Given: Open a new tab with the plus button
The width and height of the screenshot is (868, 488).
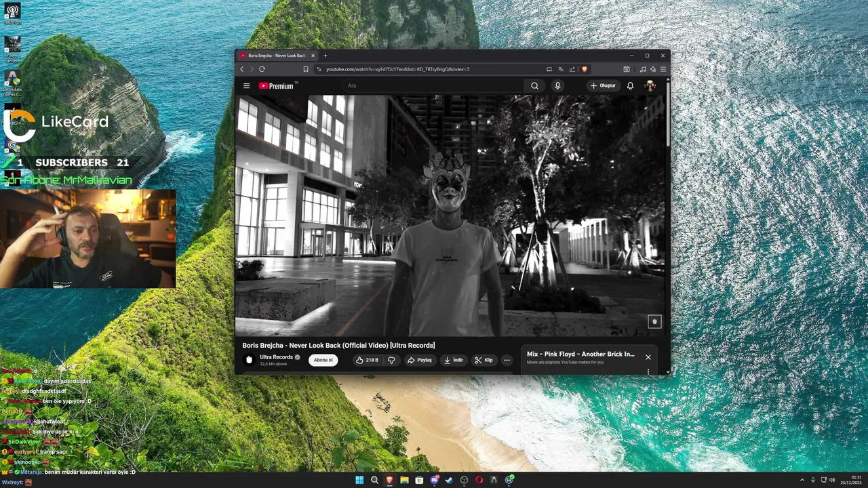Looking at the screenshot, I should [325, 56].
